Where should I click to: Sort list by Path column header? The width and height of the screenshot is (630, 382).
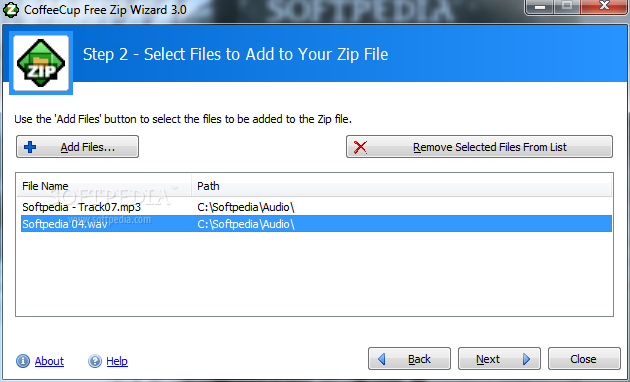(x=402, y=186)
